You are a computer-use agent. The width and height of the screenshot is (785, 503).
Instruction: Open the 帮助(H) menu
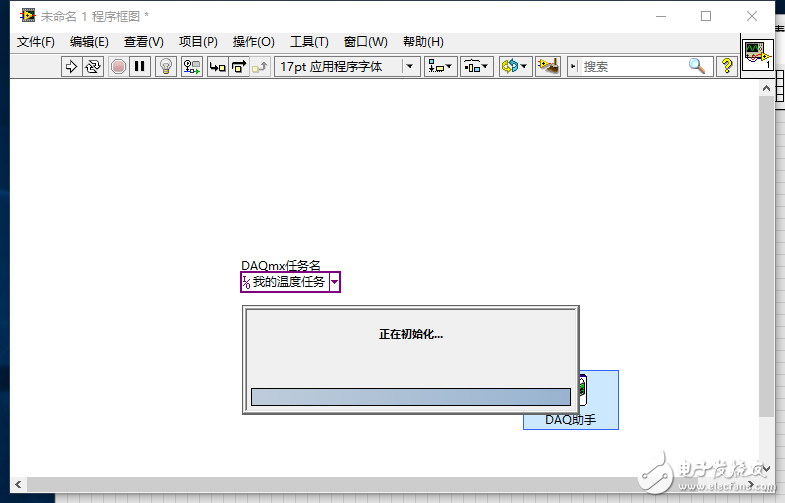(x=423, y=42)
